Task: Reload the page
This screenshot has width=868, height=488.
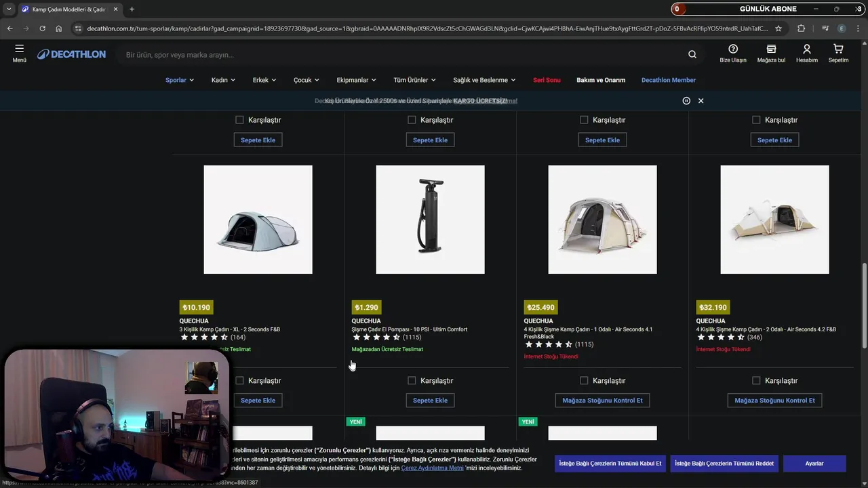Action: [42, 28]
